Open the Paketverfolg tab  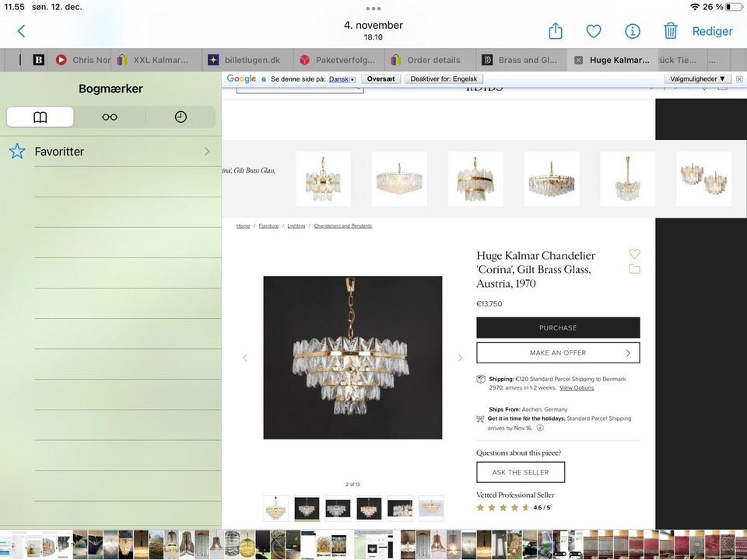(x=337, y=60)
